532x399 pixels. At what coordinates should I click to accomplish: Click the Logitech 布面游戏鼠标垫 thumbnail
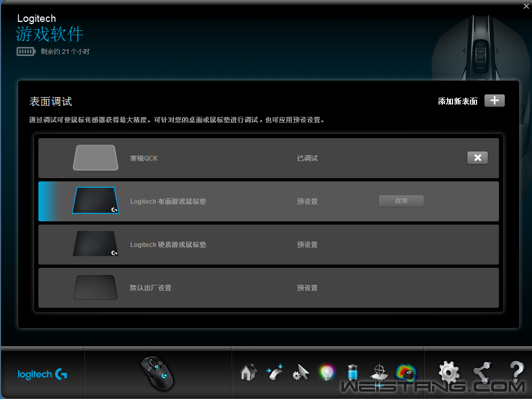pyautogui.click(x=96, y=201)
